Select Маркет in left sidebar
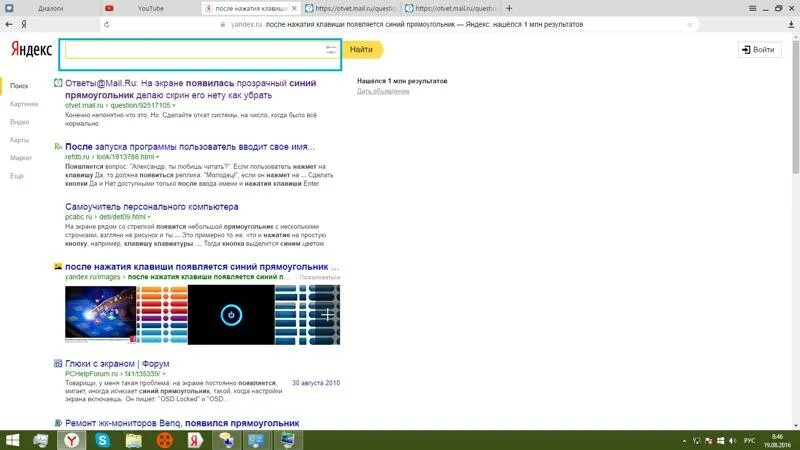The image size is (800, 450). [x=21, y=158]
